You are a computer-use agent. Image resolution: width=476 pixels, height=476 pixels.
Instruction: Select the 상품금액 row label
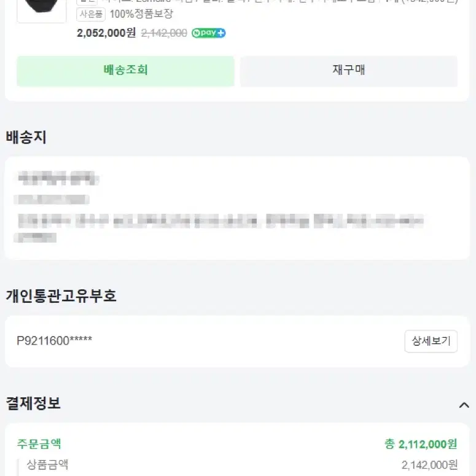point(47,464)
